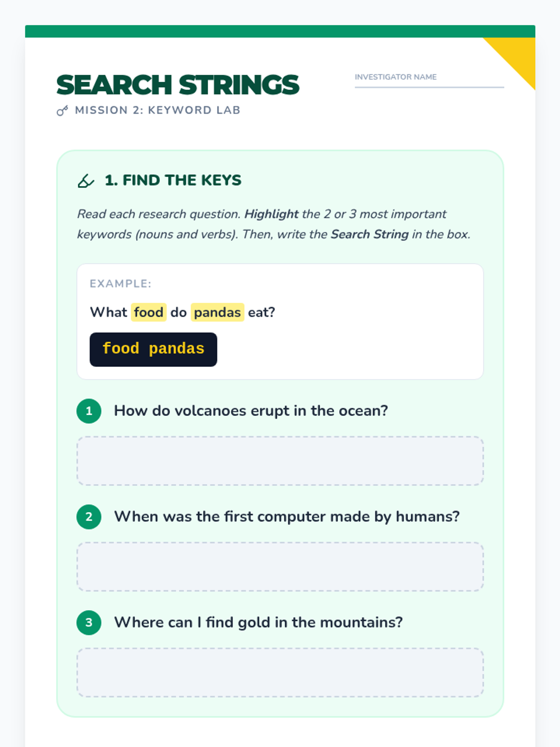Click the highlighter icon next to Find the Keys

pyautogui.click(x=86, y=181)
